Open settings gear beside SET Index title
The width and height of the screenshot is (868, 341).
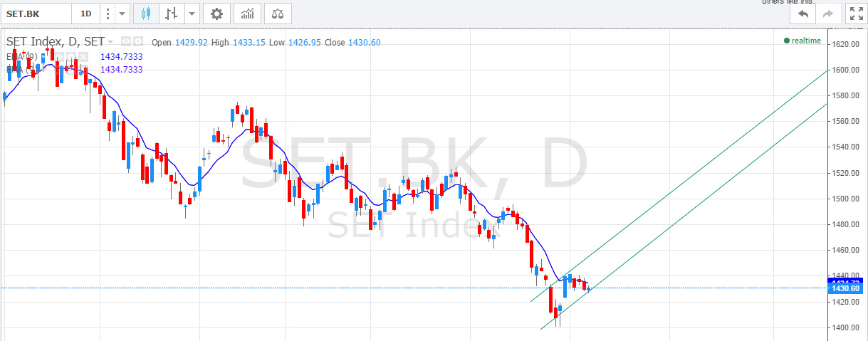138,42
